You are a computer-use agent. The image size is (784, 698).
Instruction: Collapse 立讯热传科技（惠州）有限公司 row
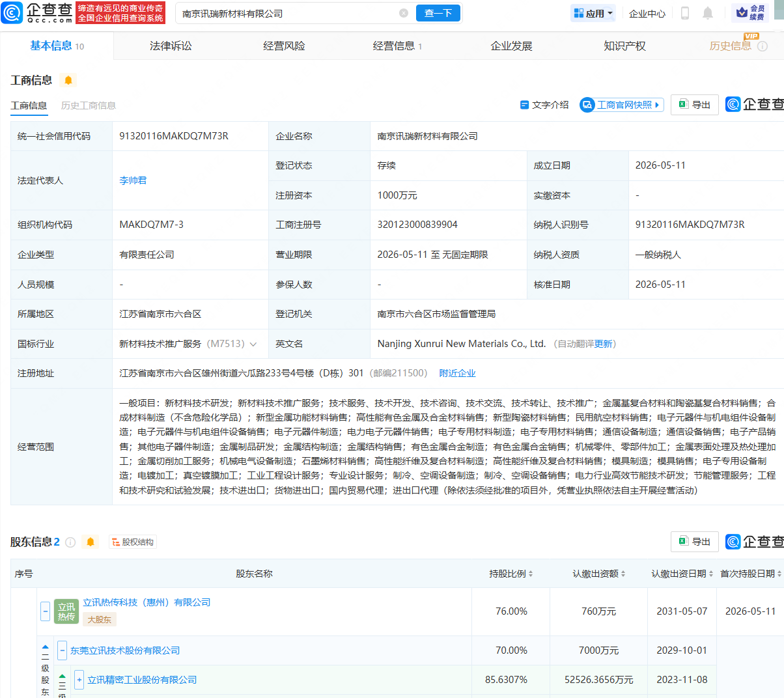46,611
